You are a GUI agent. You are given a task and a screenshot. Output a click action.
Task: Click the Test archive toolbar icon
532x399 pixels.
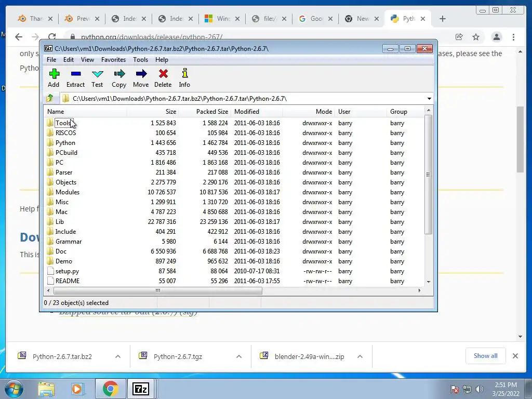97,78
